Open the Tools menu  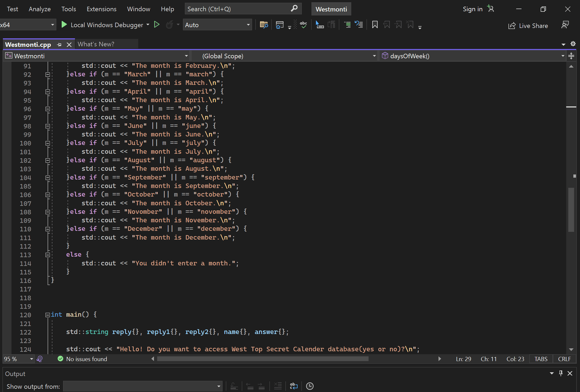pos(69,9)
